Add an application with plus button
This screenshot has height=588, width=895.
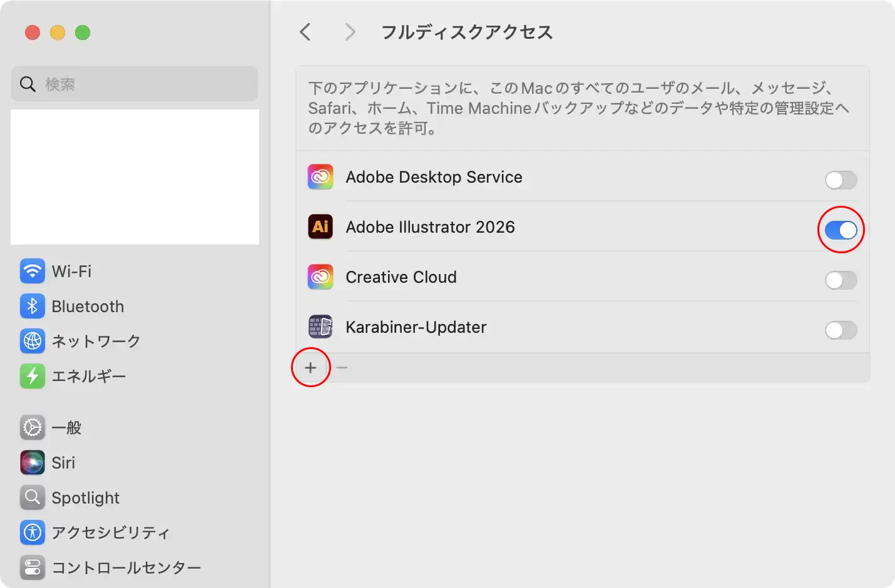[310, 368]
